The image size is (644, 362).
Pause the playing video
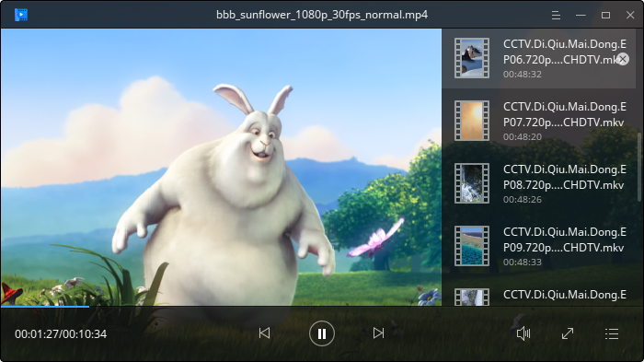322,333
